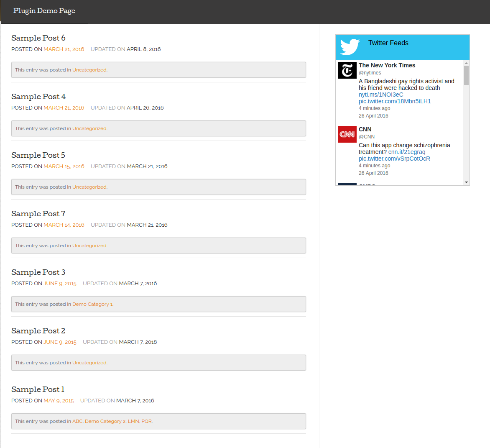The width and height of the screenshot is (490, 448).
Task: Open the ABC category link
Action: pyautogui.click(x=77, y=421)
